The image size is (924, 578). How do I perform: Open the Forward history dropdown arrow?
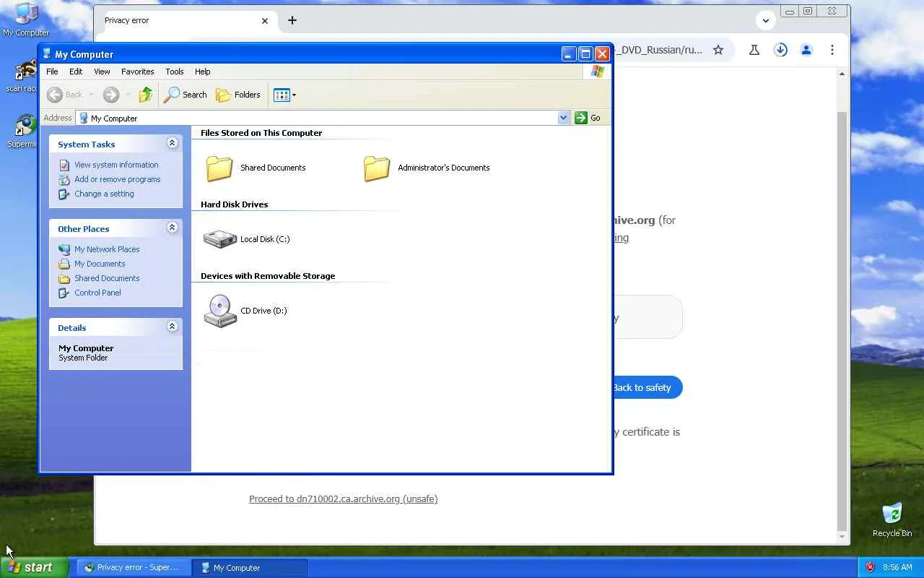pyautogui.click(x=128, y=95)
